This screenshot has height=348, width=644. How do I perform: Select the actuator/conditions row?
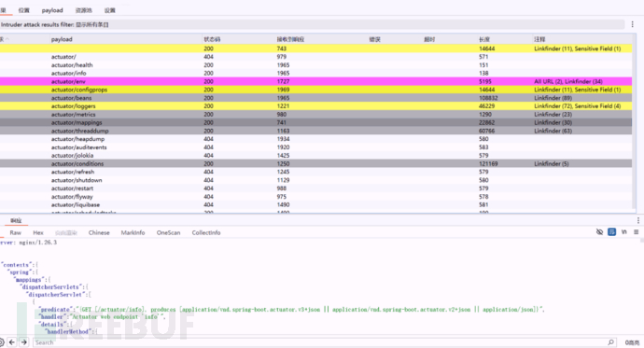315,163
